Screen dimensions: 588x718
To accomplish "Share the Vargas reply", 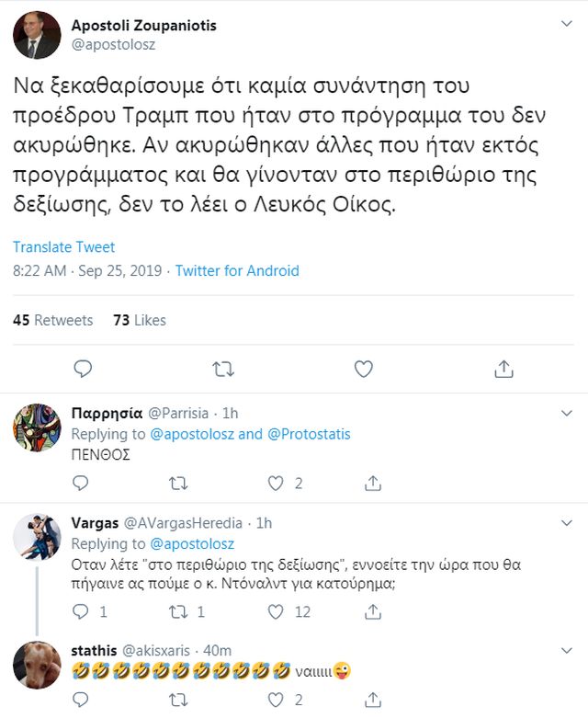I will click(x=373, y=611).
